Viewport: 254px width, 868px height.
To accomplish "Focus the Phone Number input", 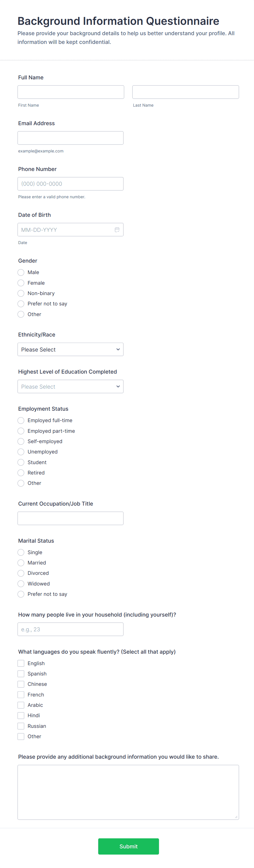I will pos(70,184).
